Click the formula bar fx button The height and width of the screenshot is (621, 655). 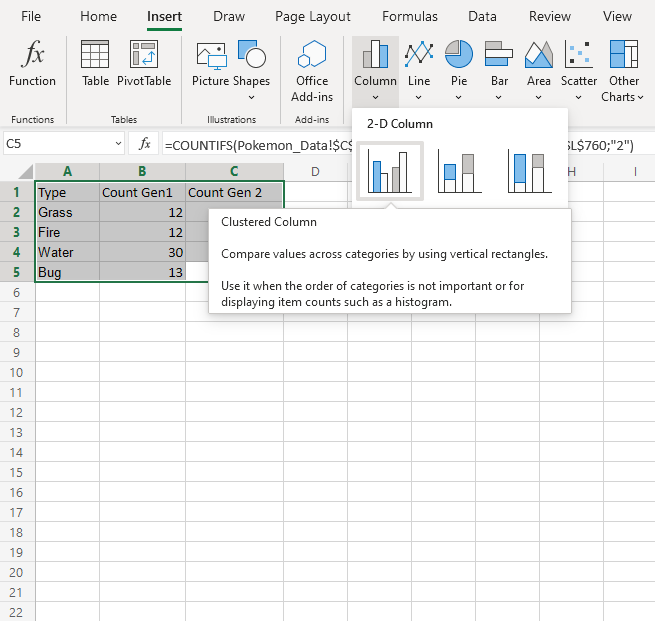[x=145, y=144]
